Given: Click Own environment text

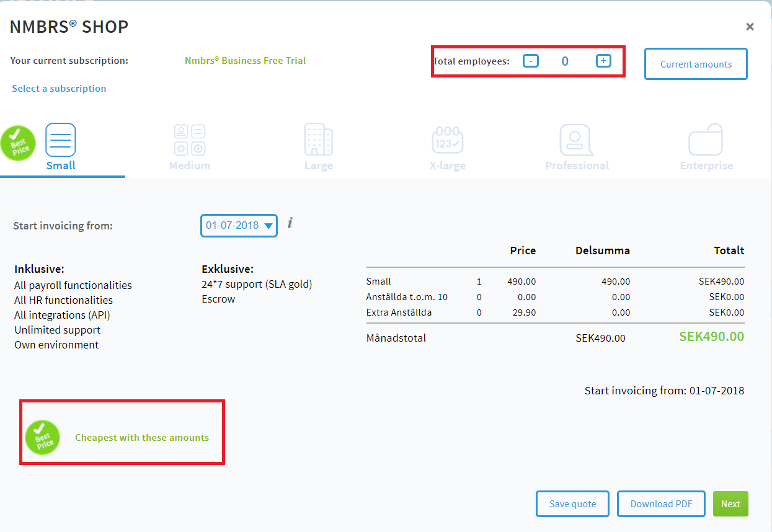Looking at the screenshot, I should coord(56,345).
